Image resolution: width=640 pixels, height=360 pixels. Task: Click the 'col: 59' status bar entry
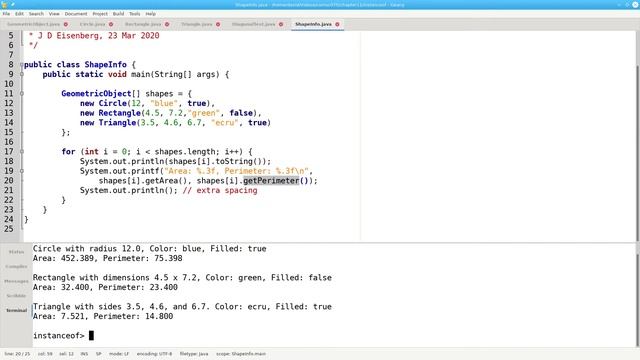(45, 354)
